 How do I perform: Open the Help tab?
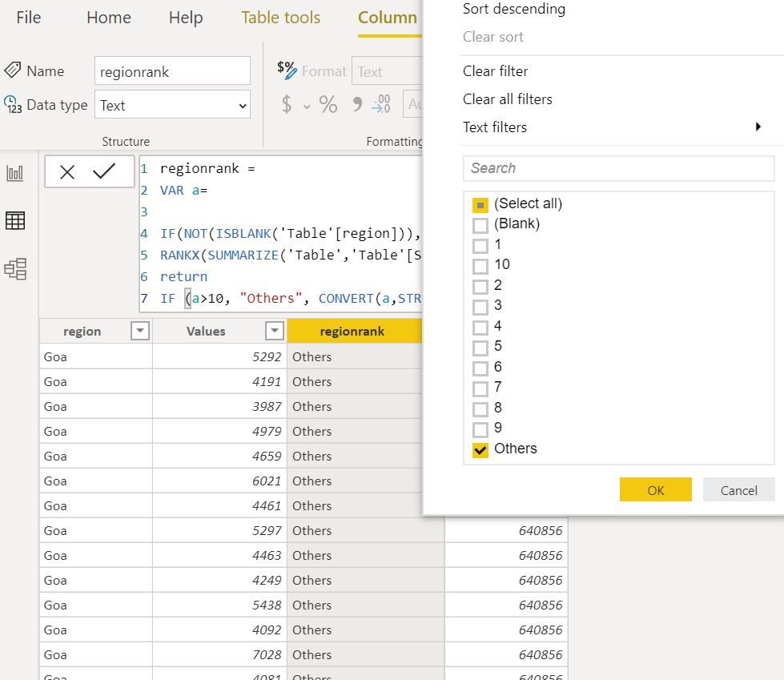point(186,18)
